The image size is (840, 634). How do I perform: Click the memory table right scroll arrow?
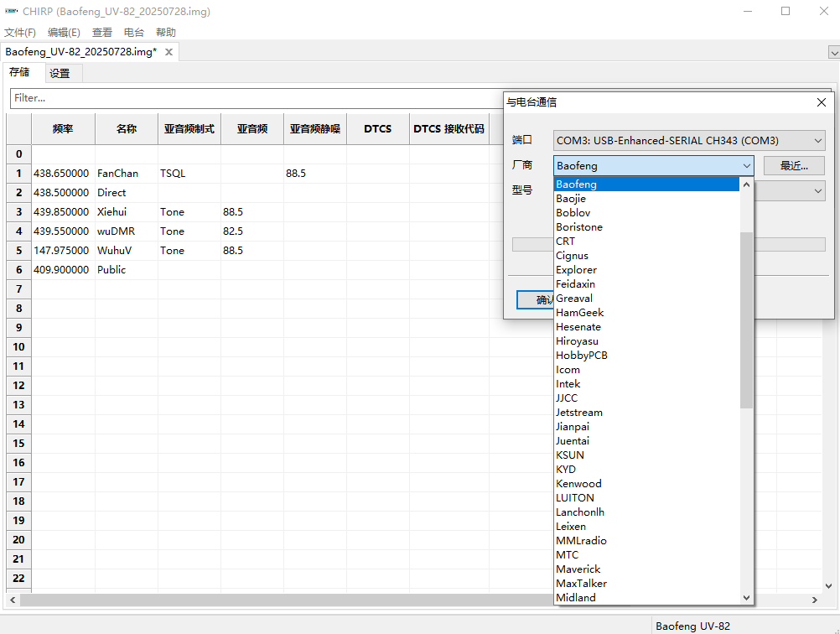(815, 600)
